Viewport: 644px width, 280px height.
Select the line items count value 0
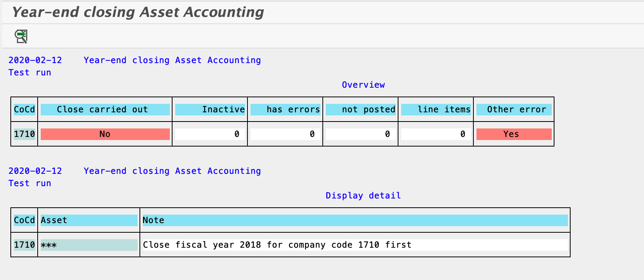[436, 134]
